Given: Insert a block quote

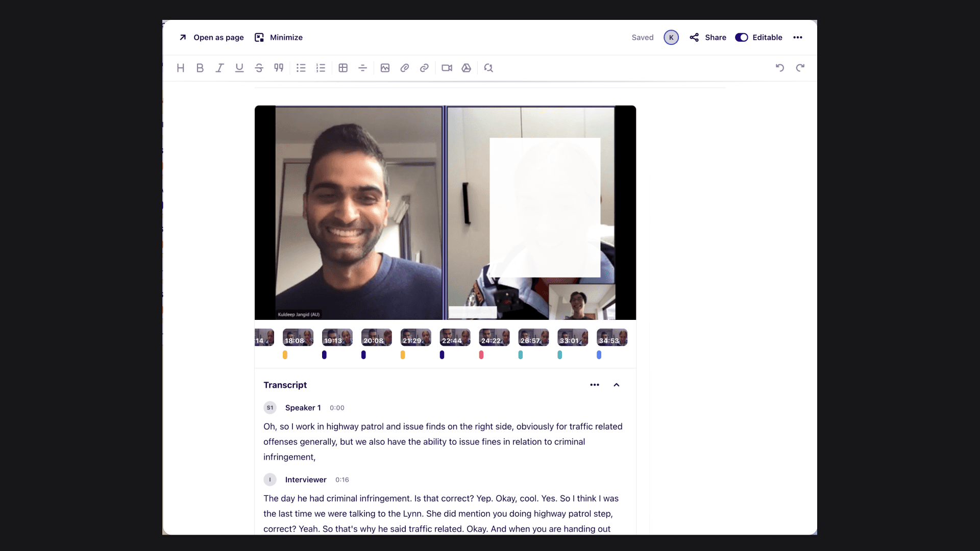Looking at the screenshot, I should pos(279,68).
